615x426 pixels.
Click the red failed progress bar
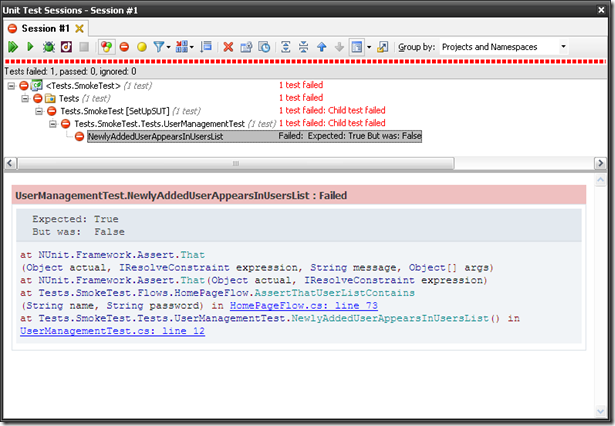(305, 62)
